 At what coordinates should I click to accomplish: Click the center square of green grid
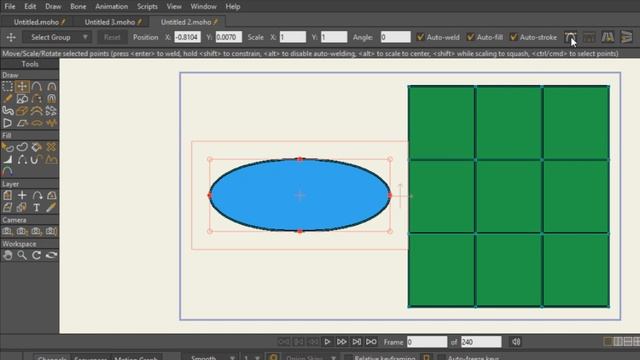coord(509,196)
